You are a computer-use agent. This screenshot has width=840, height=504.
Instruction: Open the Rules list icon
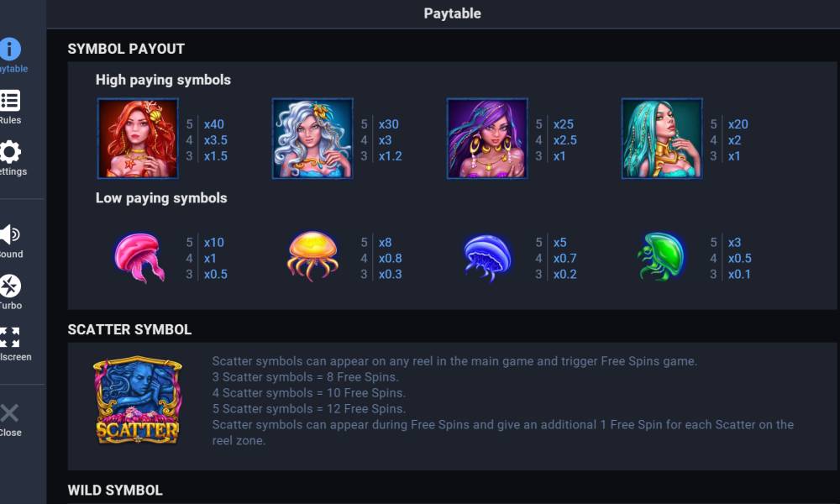pos(10,101)
